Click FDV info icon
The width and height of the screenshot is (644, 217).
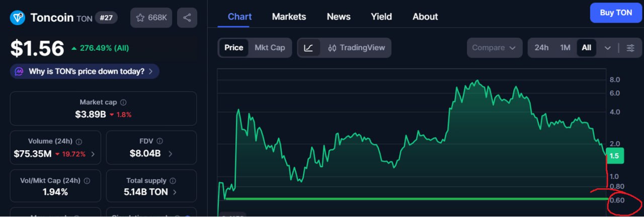(158, 142)
